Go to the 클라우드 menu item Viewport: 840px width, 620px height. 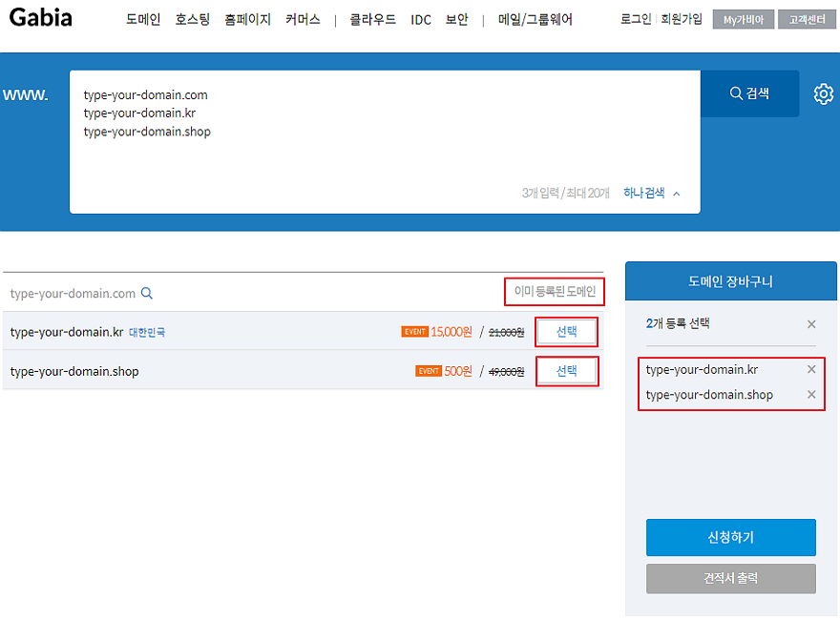372,19
